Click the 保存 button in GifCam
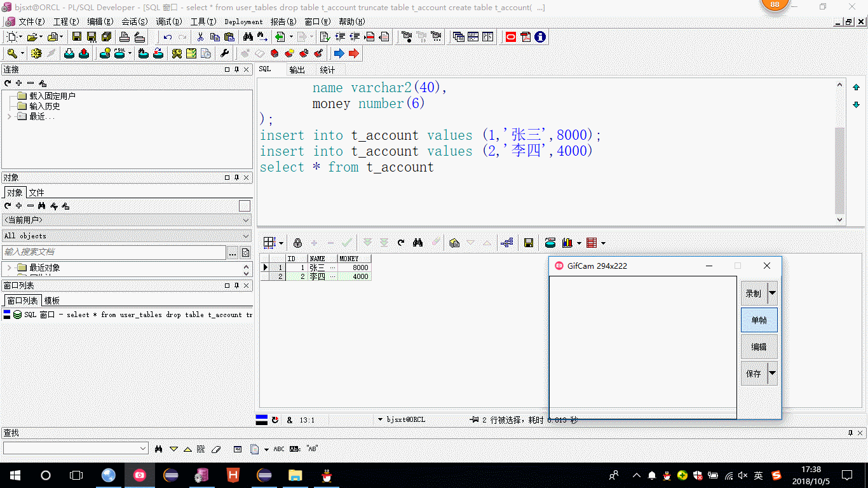The image size is (868, 488). tap(754, 374)
